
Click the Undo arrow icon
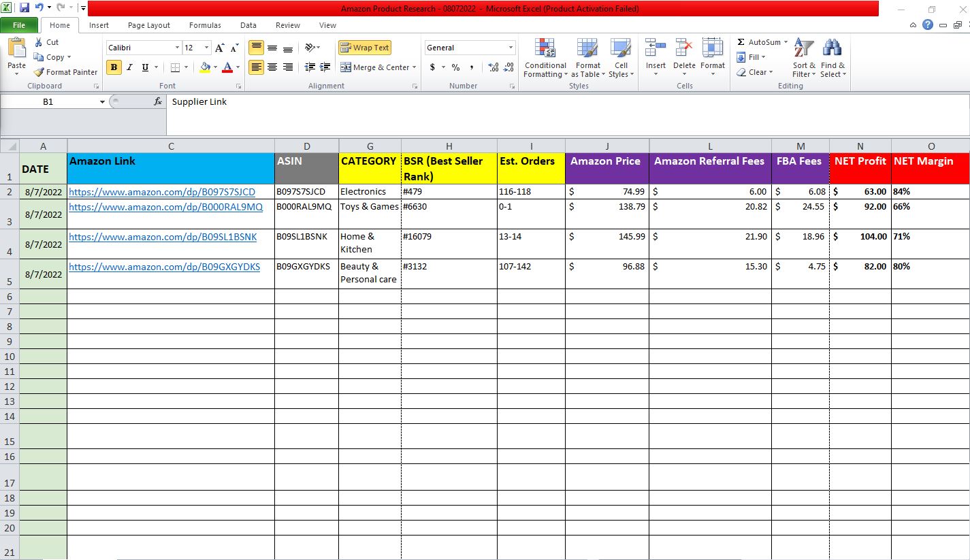(39, 7)
